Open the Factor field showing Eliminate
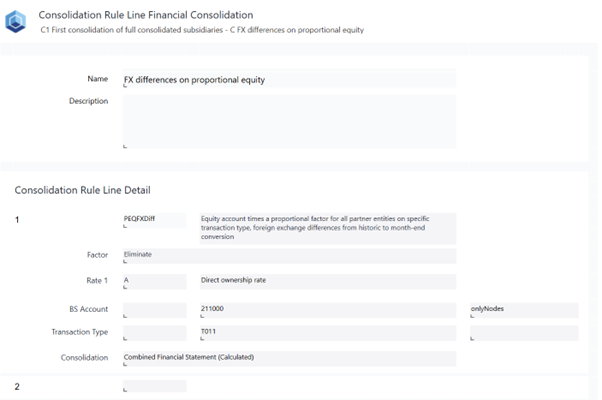 pos(288,256)
